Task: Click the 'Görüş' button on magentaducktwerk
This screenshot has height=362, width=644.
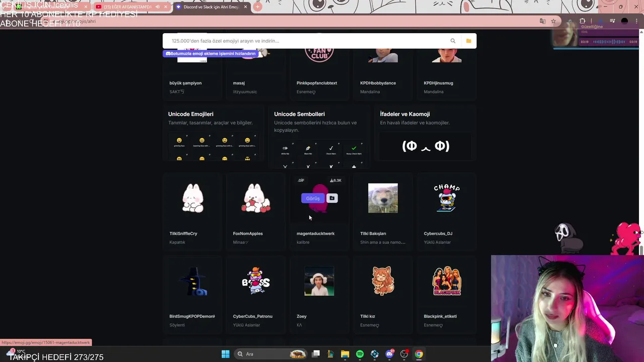Action: [313, 198]
